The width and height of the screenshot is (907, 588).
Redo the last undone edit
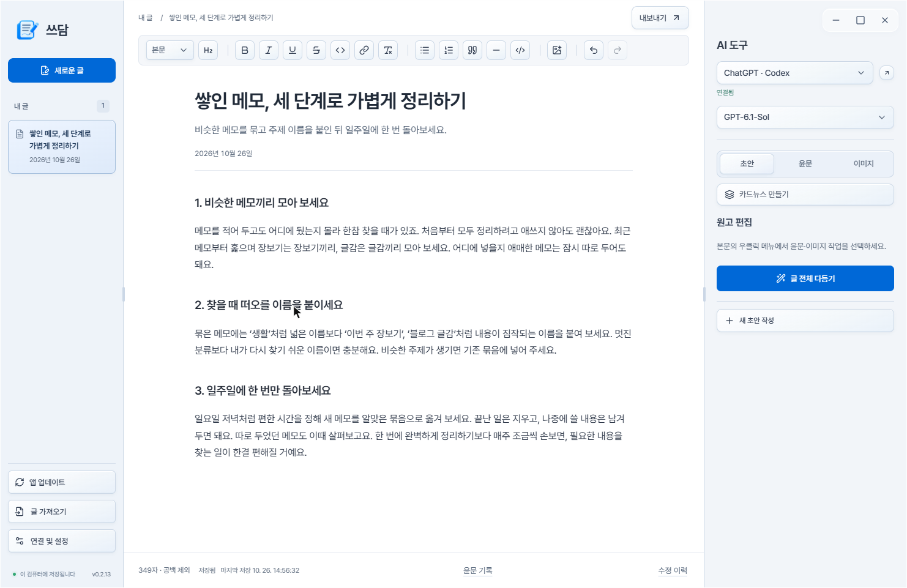pyautogui.click(x=618, y=50)
